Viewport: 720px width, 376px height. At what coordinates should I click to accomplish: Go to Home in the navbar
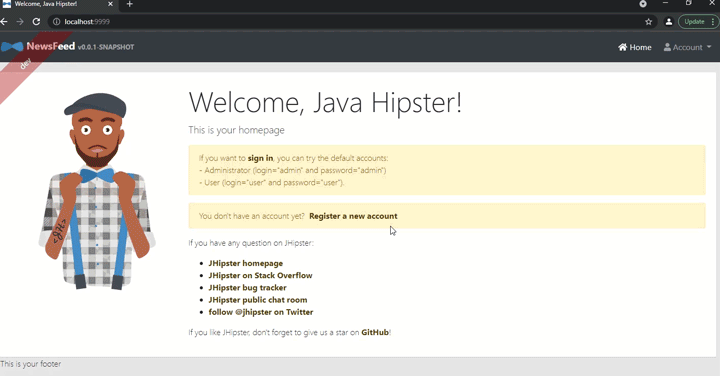(x=635, y=47)
